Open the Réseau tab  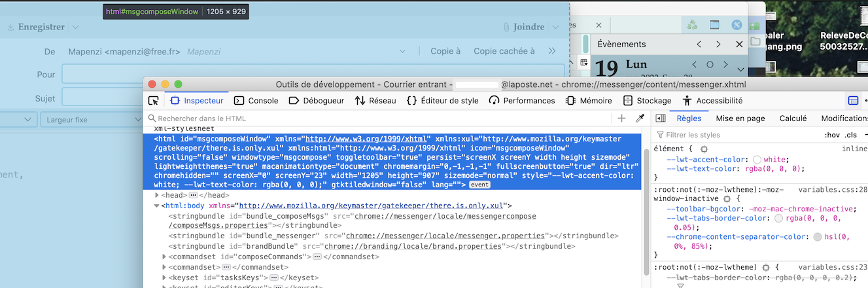pos(375,101)
